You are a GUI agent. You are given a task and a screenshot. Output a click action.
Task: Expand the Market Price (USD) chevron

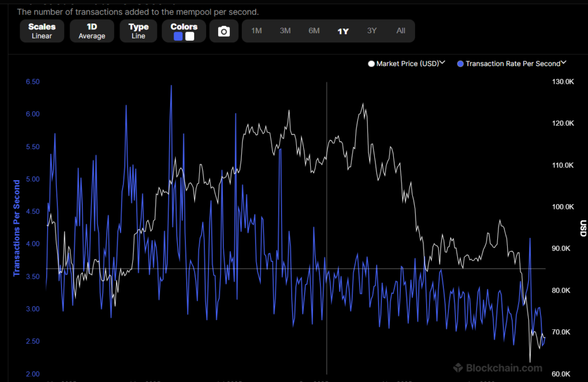click(442, 63)
